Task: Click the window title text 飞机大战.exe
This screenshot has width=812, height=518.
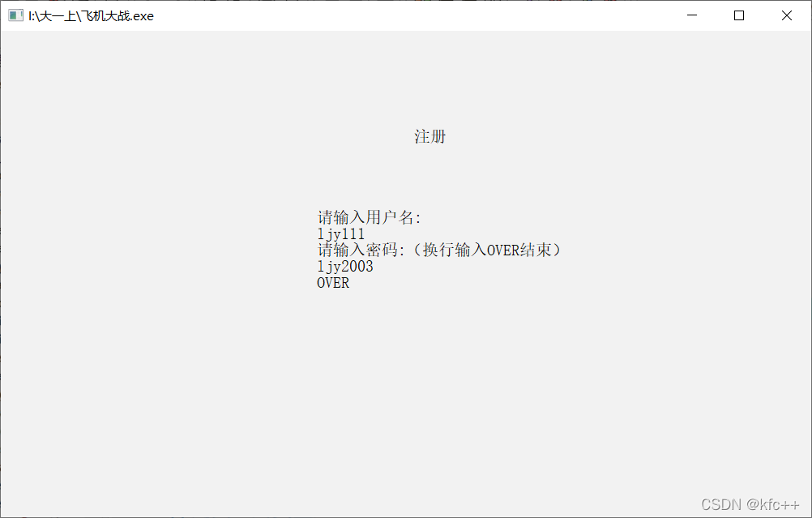Action: (x=91, y=16)
